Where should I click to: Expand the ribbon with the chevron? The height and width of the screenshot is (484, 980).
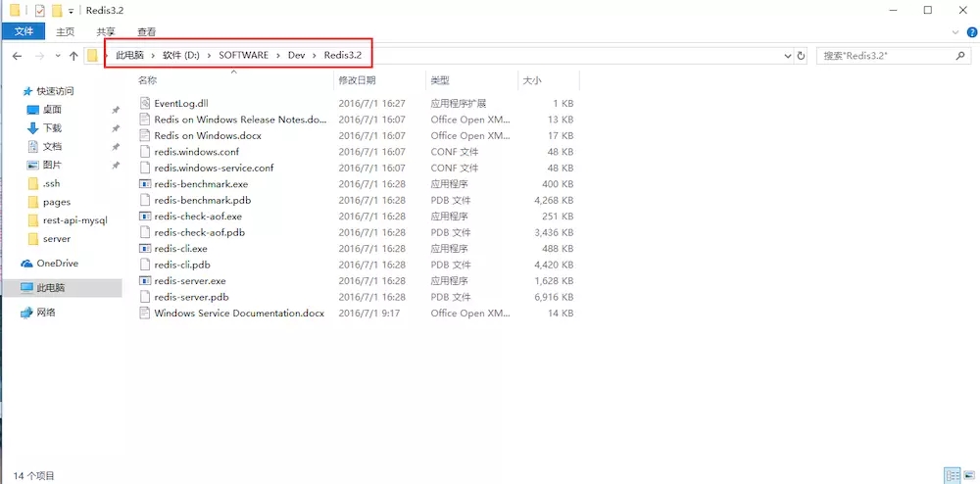point(955,32)
